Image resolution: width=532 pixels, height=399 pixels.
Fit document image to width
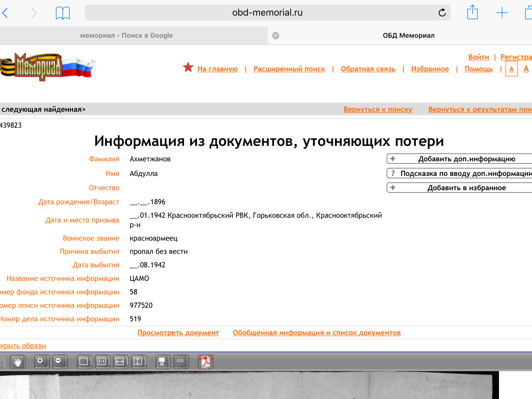tap(120, 362)
